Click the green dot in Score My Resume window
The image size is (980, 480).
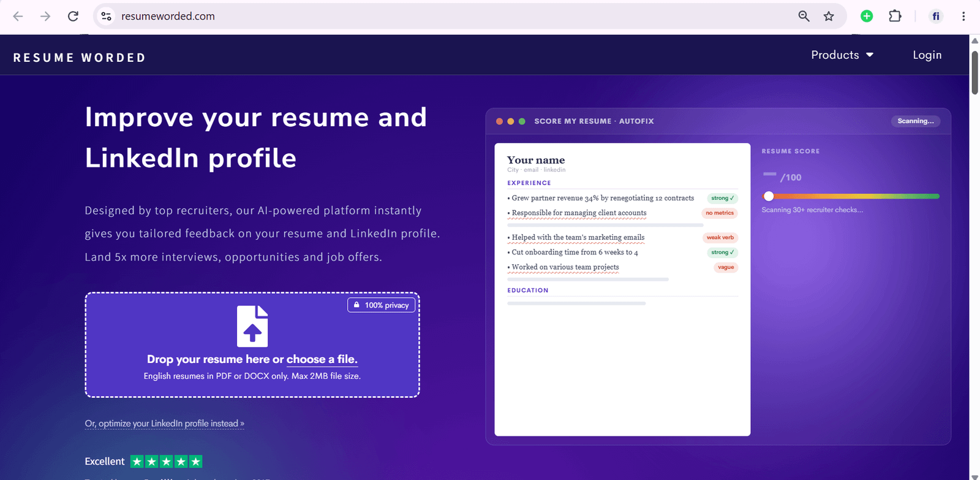(522, 121)
